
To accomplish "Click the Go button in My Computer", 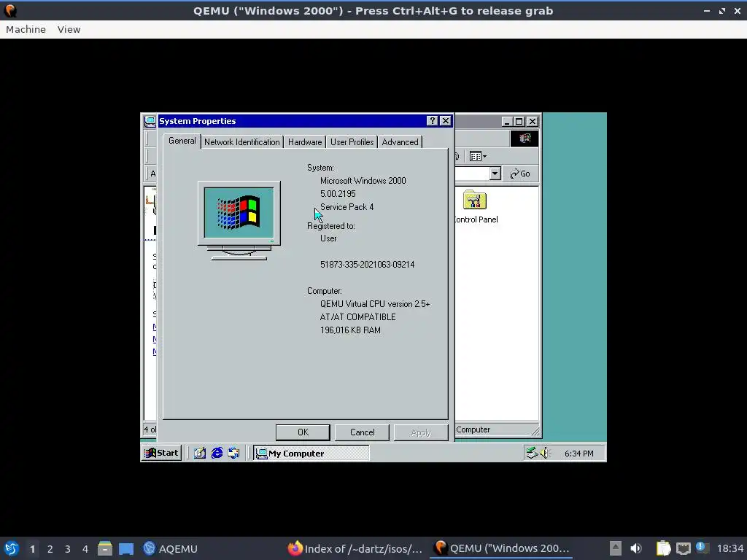I will pos(519,174).
